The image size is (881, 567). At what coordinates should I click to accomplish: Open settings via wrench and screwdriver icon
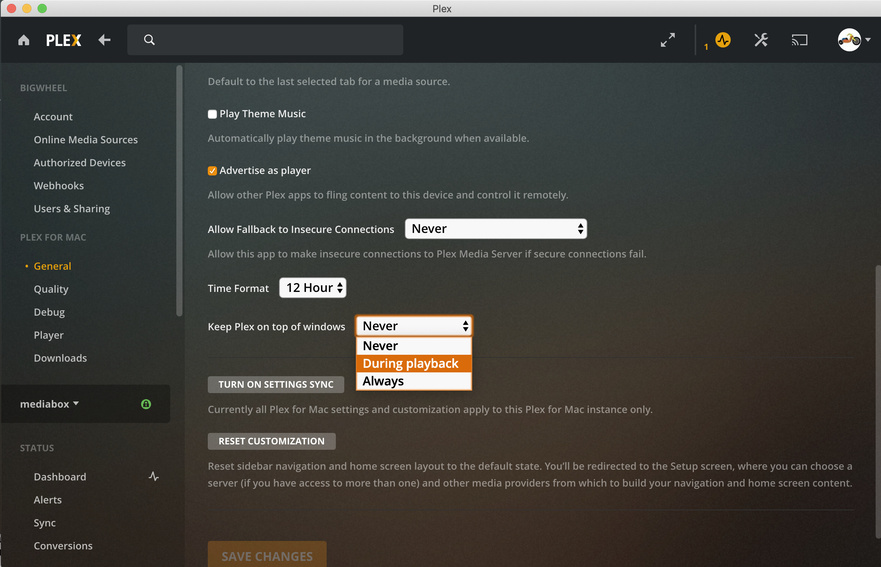pos(761,40)
